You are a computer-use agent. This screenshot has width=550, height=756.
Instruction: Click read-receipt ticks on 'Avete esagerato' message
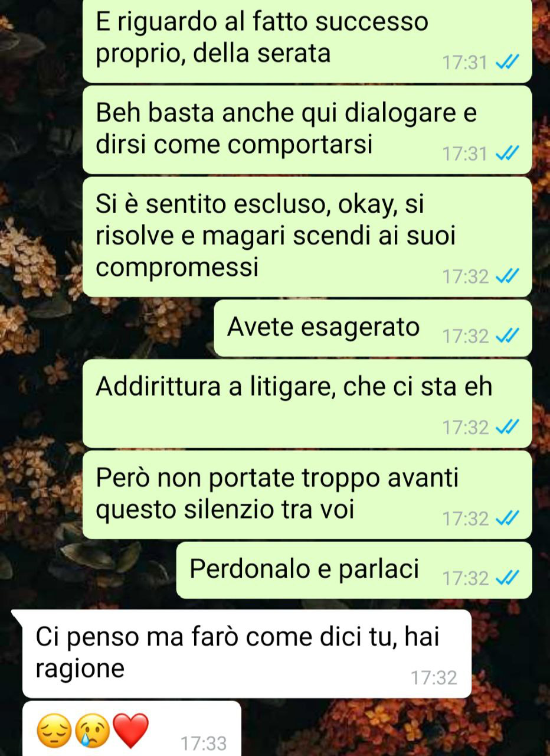pyautogui.click(x=508, y=337)
